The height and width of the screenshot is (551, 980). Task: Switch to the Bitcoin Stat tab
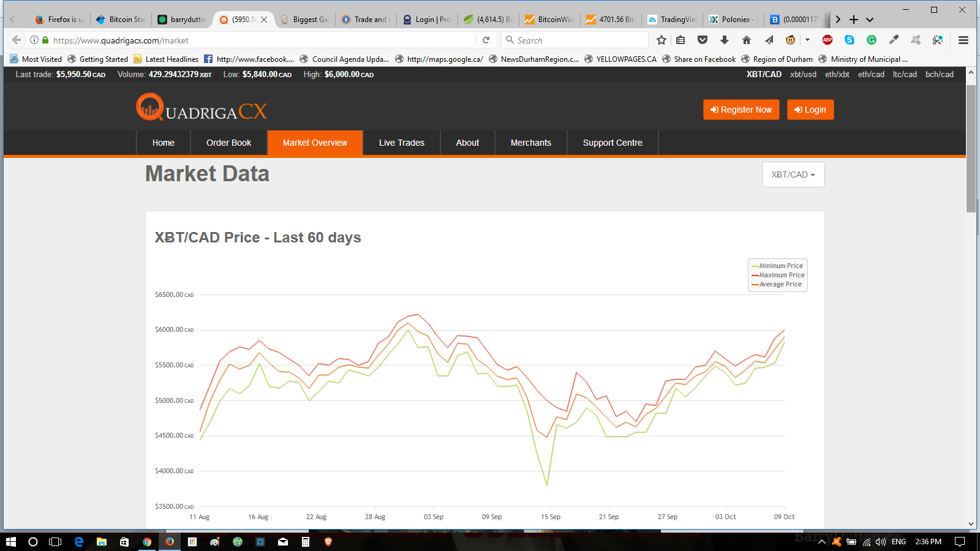click(121, 20)
